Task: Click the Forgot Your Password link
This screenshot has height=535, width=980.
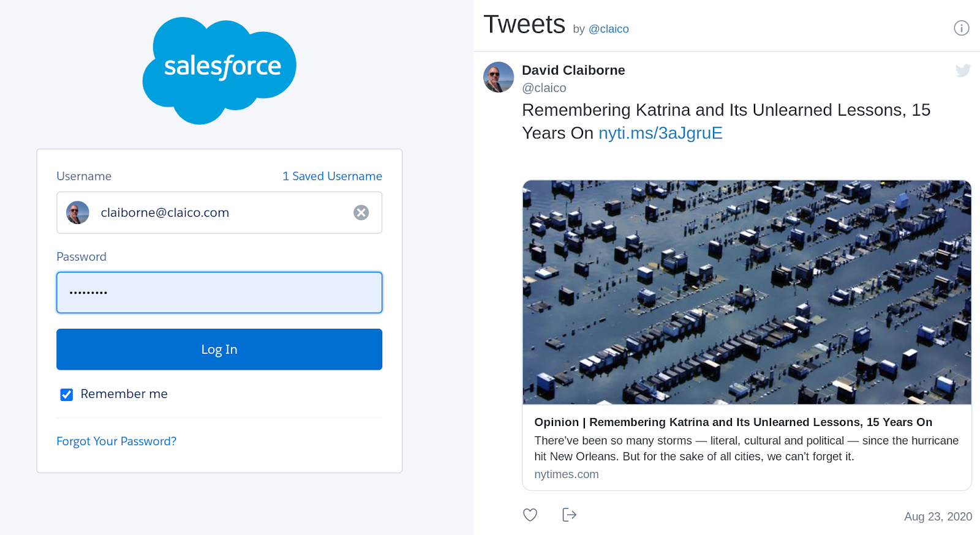Action: point(116,441)
